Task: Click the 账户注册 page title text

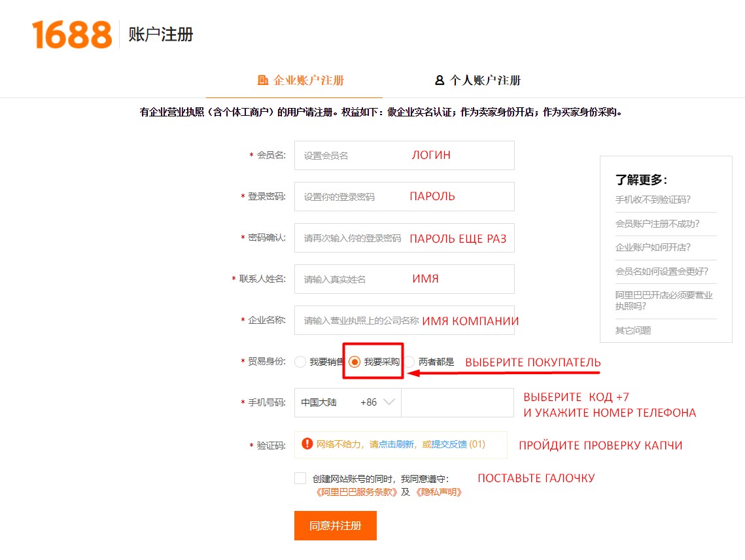Action: click(x=161, y=35)
